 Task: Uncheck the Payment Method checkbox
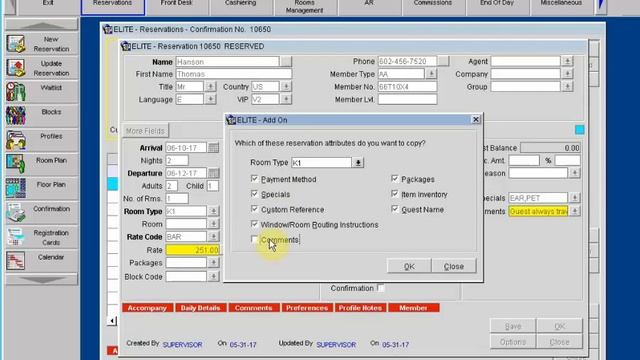pyautogui.click(x=254, y=179)
